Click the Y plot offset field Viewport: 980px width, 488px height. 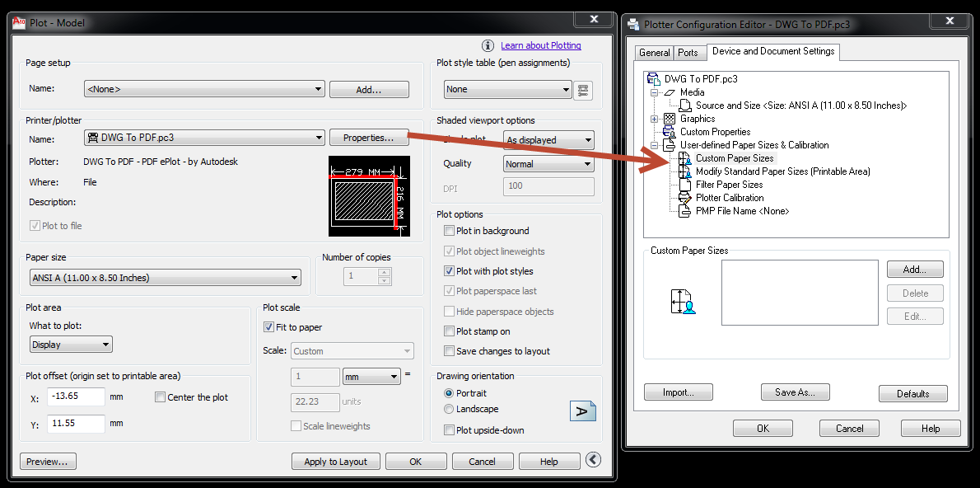[x=77, y=424]
